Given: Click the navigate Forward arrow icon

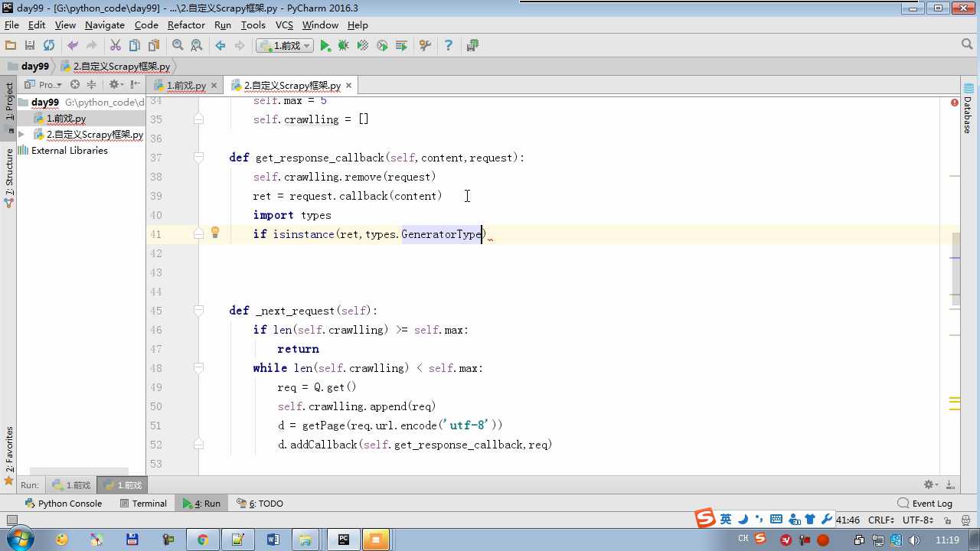Looking at the screenshot, I should (240, 46).
